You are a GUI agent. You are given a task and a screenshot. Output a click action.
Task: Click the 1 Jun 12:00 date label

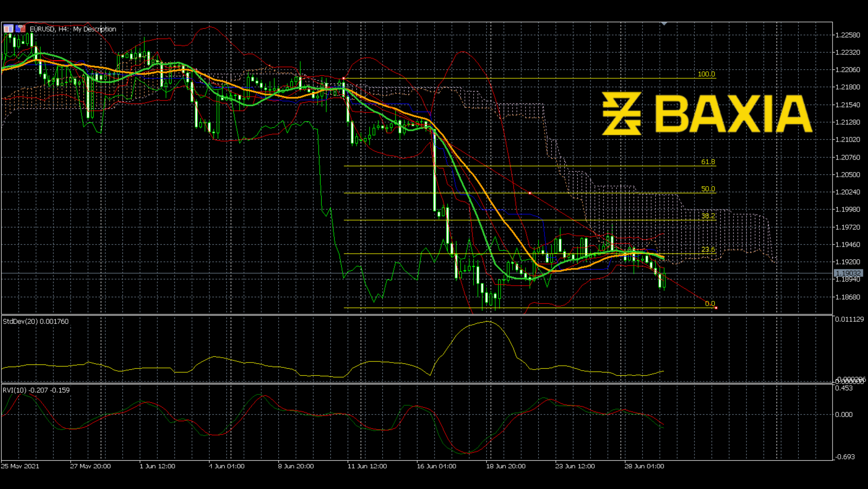click(157, 466)
